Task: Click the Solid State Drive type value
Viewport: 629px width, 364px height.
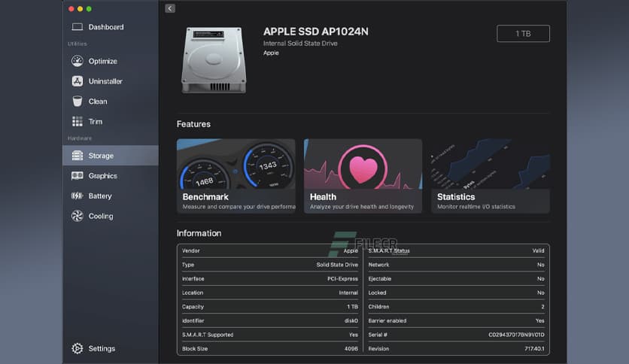Action: tap(337, 265)
